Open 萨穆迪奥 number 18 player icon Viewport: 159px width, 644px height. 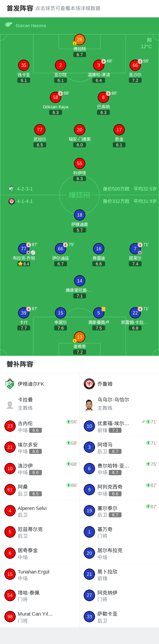pos(80,215)
